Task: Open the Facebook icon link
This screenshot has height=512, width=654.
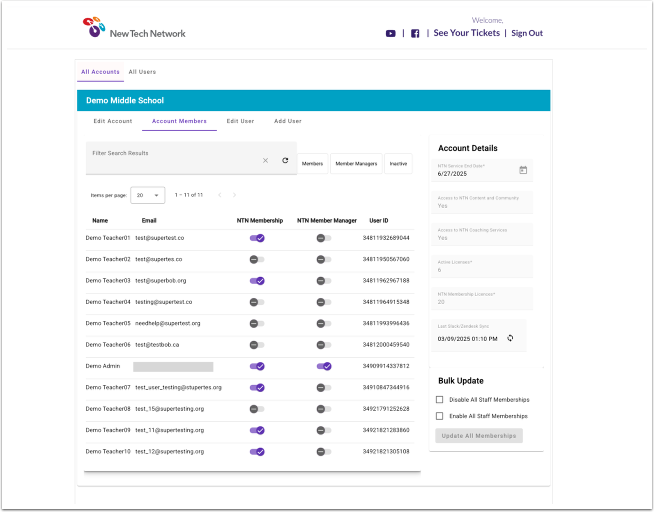Action: (x=415, y=33)
